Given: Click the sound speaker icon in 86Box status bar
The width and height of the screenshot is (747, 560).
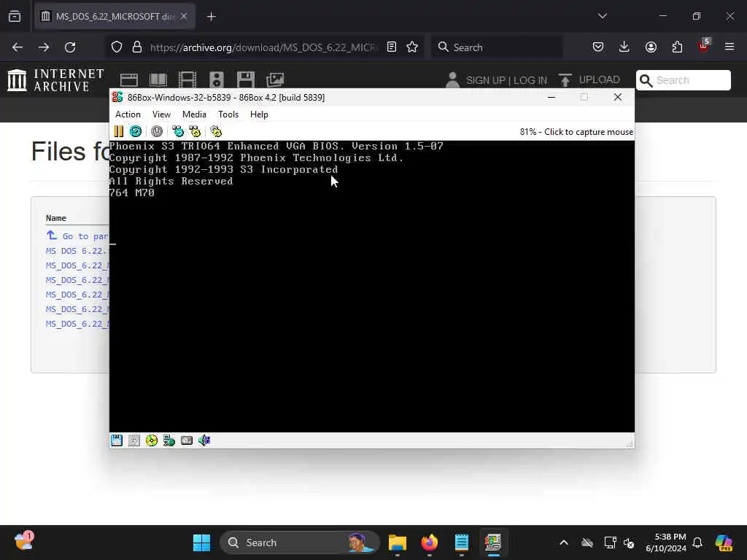Looking at the screenshot, I should [204, 440].
